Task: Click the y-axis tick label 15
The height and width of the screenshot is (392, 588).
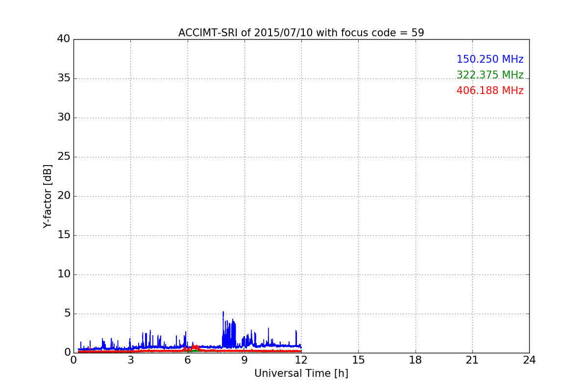Action: (64, 235)
